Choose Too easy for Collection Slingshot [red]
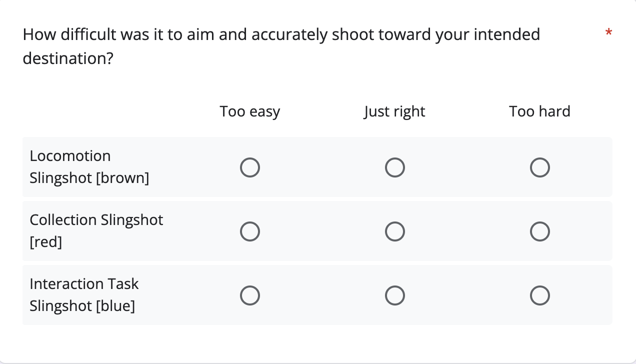This screenshot has height=364, width=636. pyautogui.click(x=250, y=231)
